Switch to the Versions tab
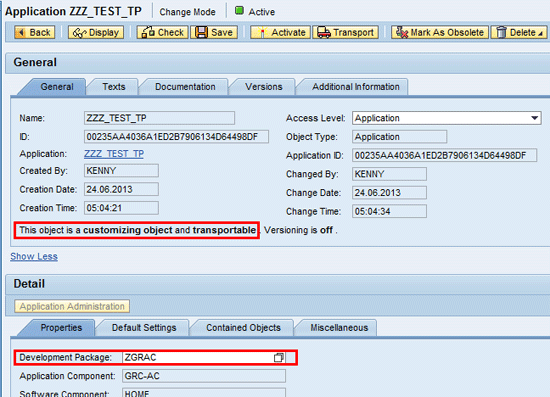The height and width of the screenshot is (397, 550). click(x=263, y=87)
